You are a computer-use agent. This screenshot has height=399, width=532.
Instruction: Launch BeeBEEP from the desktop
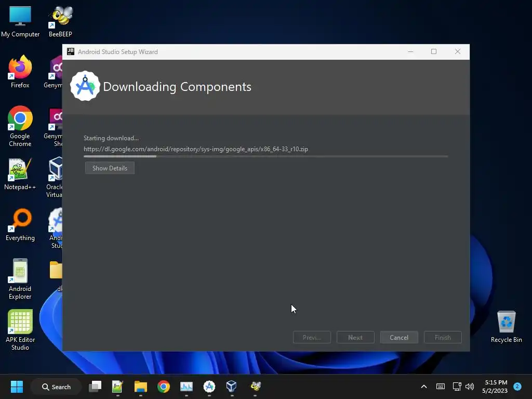click(60, 21)
